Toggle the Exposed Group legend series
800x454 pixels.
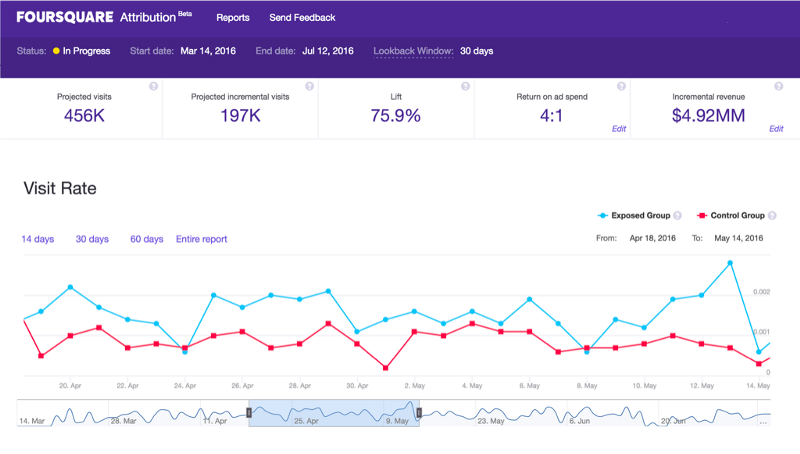[x=634, y=215]
